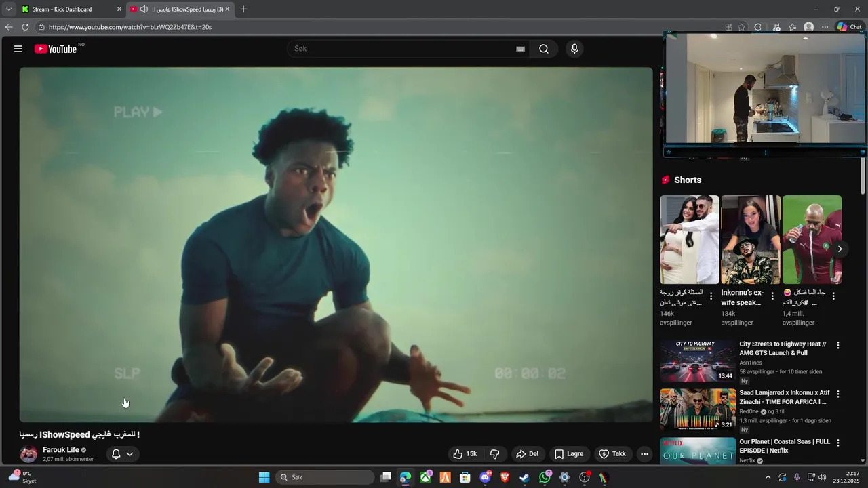Screen dimensions: 868x488
Task: Advance Shorts shelf with the right arrow
Action: coord(840,249)
